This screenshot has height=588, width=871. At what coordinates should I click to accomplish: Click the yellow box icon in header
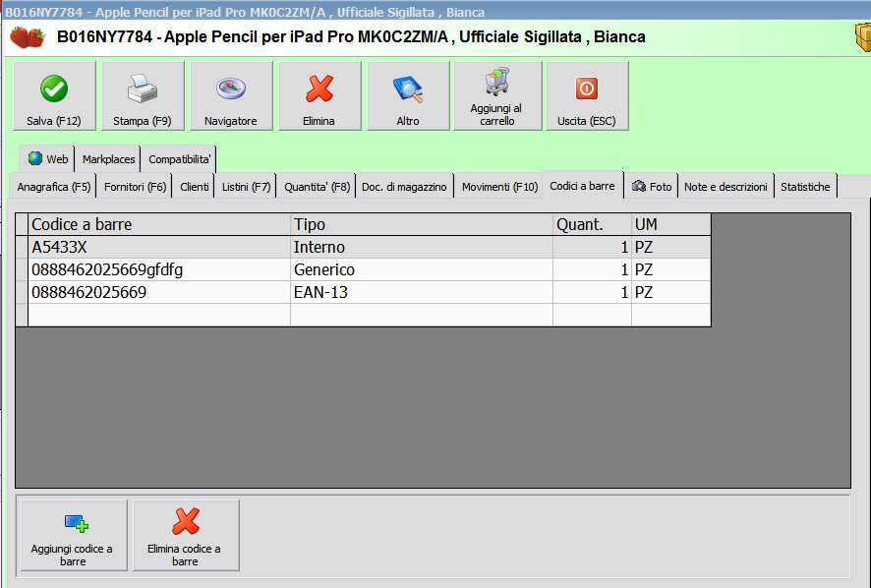point(863,37)
